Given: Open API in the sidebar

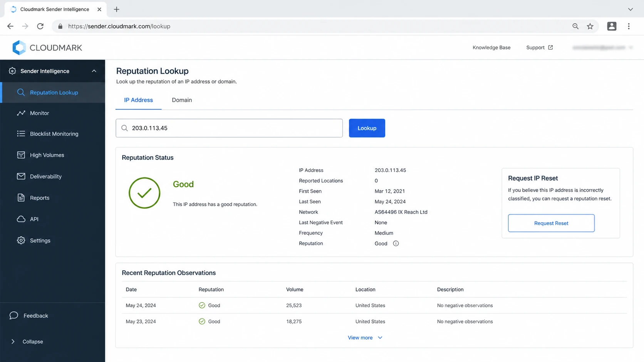Looking at the screenshot, I should coord(53,219).
